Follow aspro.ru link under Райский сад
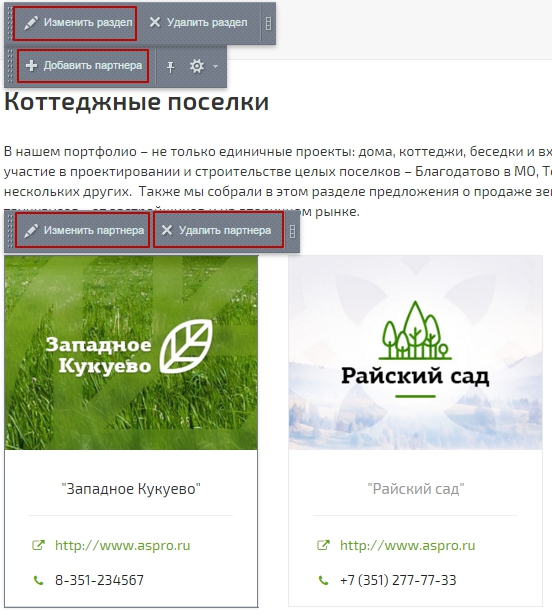 (407, 545)
